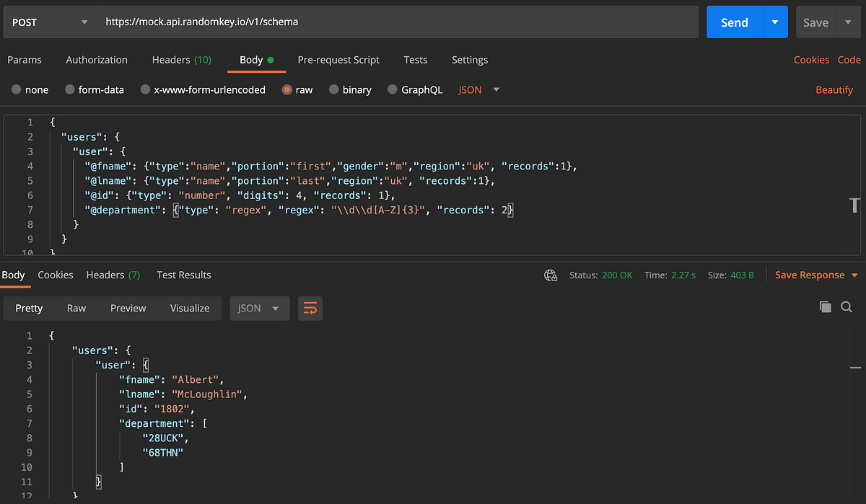Select the response Body tab
Viewport: 866px width, 504px height.
[13, 275]
